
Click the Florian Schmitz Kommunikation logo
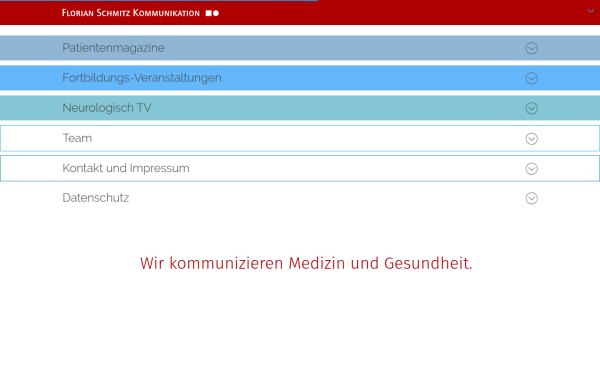pos(140,13)
